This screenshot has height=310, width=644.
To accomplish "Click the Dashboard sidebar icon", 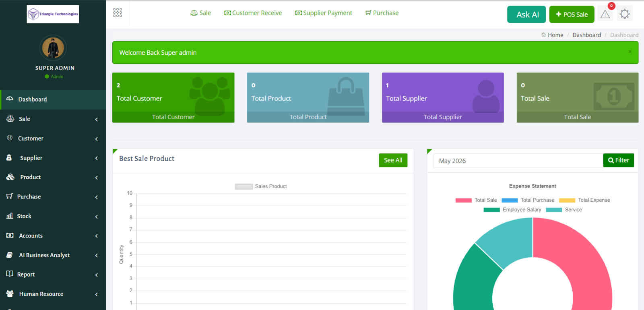I will tap(10, 99).
